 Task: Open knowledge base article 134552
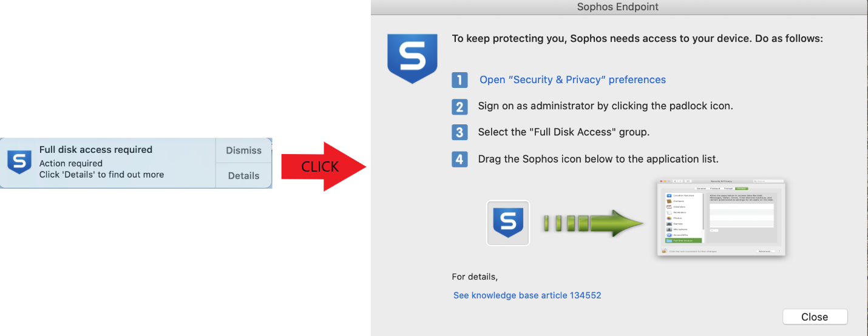527,295
